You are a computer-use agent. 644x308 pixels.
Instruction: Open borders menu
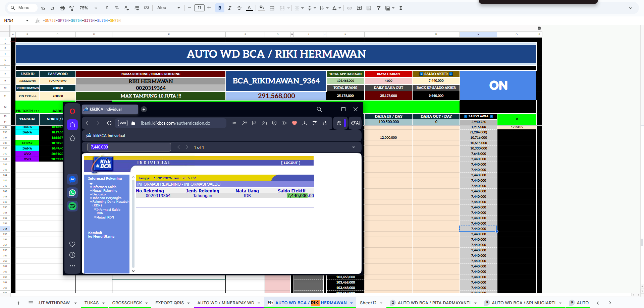(272, 8)
